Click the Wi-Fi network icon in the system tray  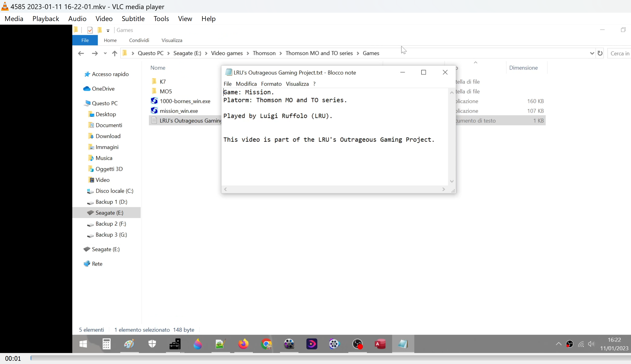pos(581,344)
